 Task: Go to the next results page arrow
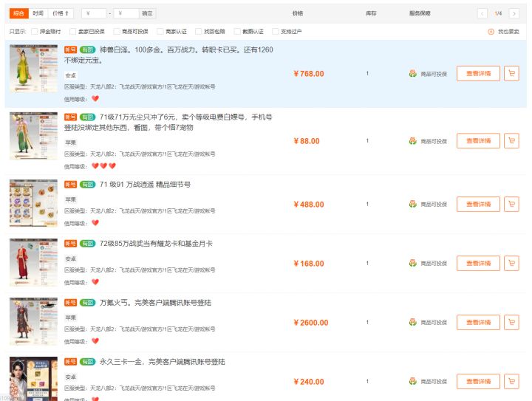514,13
